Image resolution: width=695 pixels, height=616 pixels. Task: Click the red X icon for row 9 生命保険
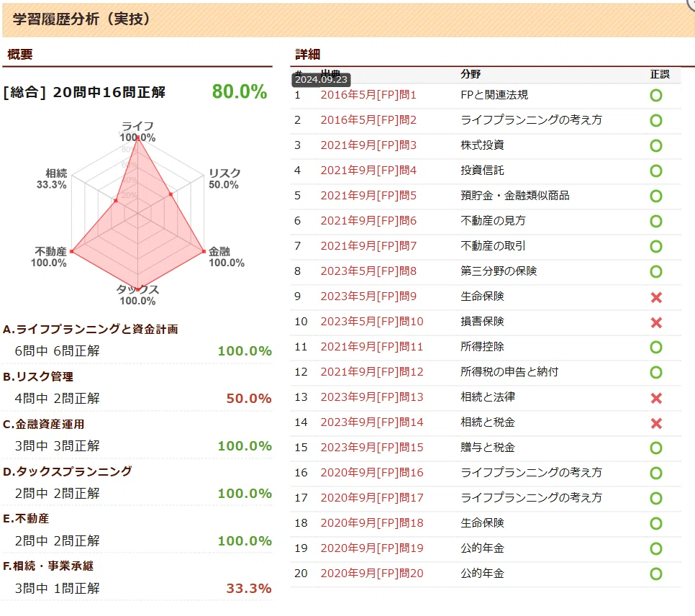[656, 297]
